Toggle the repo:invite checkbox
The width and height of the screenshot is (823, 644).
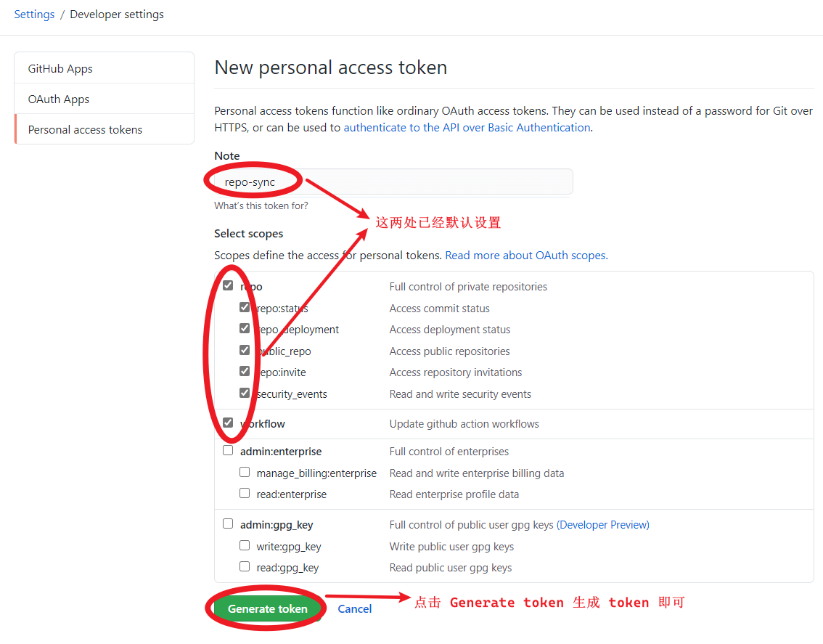pos(245,372)
